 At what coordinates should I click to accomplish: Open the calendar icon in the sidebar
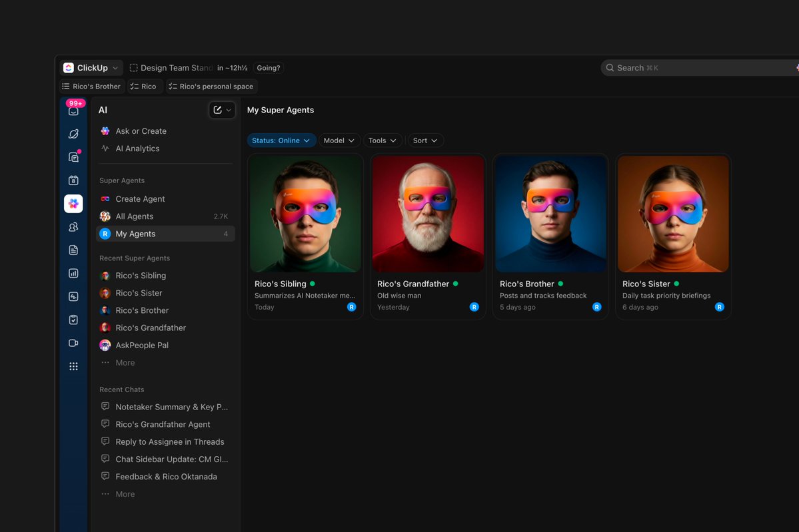[x=73, y=180]
